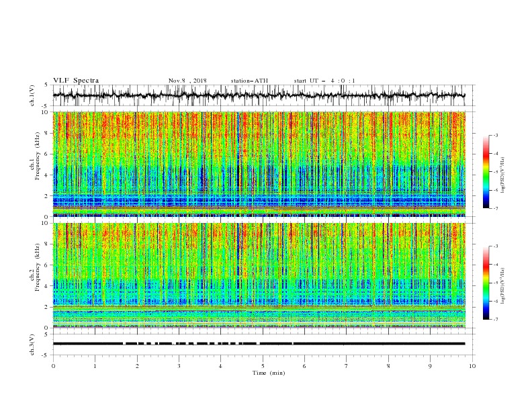Select the date 'Nov.8 , 2018' header
Screen dimensions: 532x411
pyautogui.click(x=187, y=81)
